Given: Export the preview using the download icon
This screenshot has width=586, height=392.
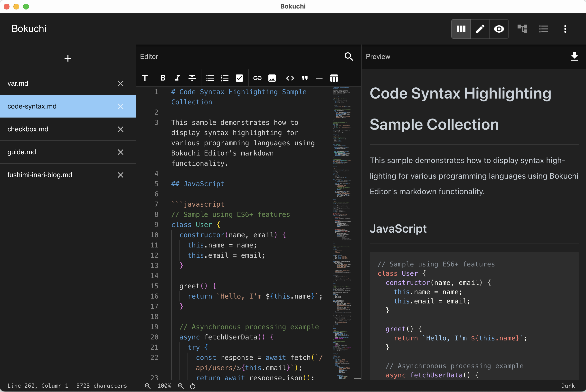Looking at the screenshot, I should click(x=575, y=57).
